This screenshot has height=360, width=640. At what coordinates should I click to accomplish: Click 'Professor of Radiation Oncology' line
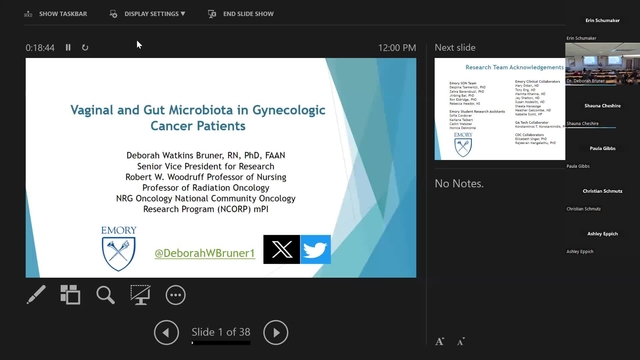pyautogui.click(x=206, y=188)
